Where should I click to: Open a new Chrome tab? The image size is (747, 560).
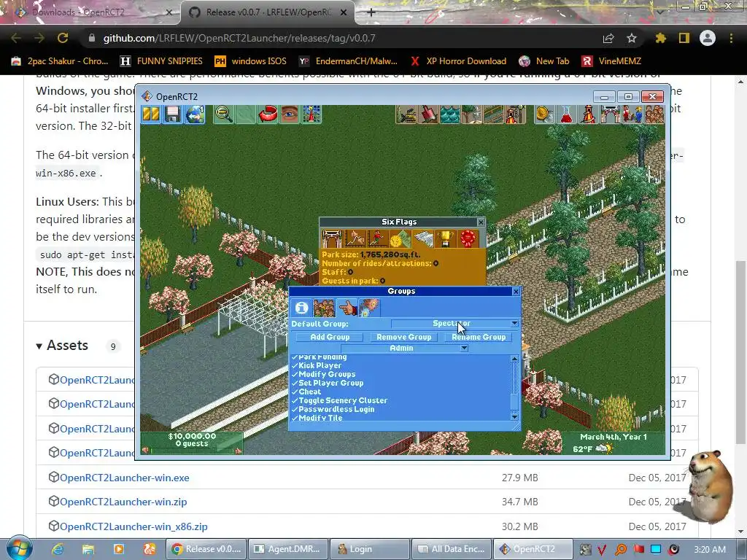coord(371,12)
